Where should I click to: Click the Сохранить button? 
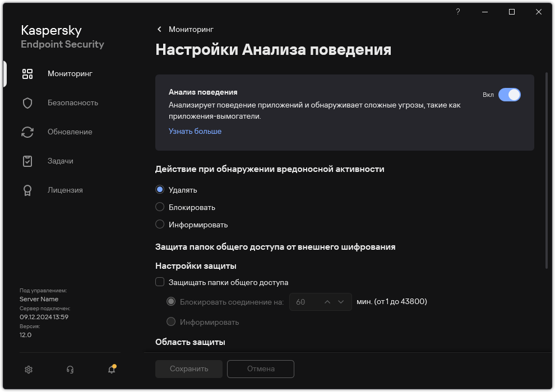point(189,369)
